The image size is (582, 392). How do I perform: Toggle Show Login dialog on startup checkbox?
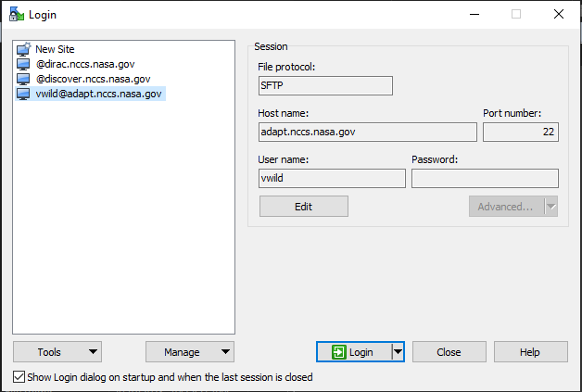click(x=19, y=377)
